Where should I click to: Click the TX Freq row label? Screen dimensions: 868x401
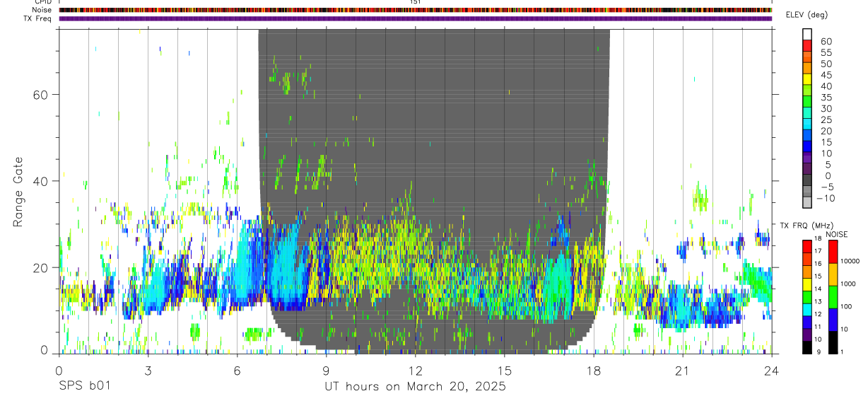coord(38,18)
